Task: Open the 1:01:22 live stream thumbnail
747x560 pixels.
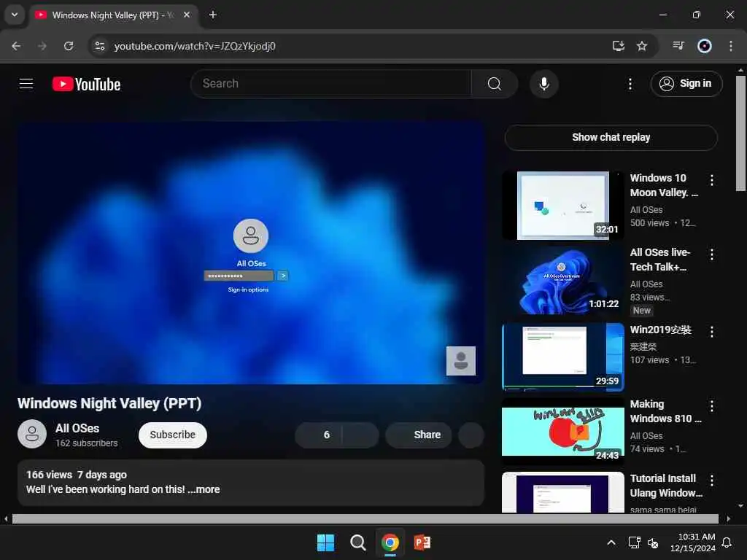Action: click(562, 280)
